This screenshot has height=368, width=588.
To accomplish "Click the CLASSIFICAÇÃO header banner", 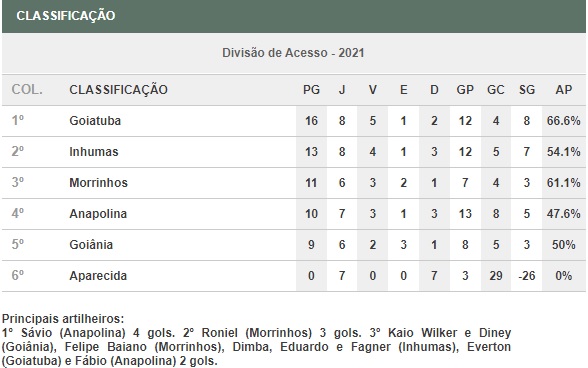I will pos(294,16).
